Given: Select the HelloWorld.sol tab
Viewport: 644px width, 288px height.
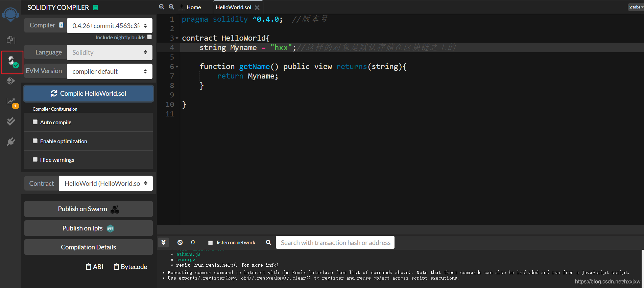Looking at the screenshot, I should (234, 7).
